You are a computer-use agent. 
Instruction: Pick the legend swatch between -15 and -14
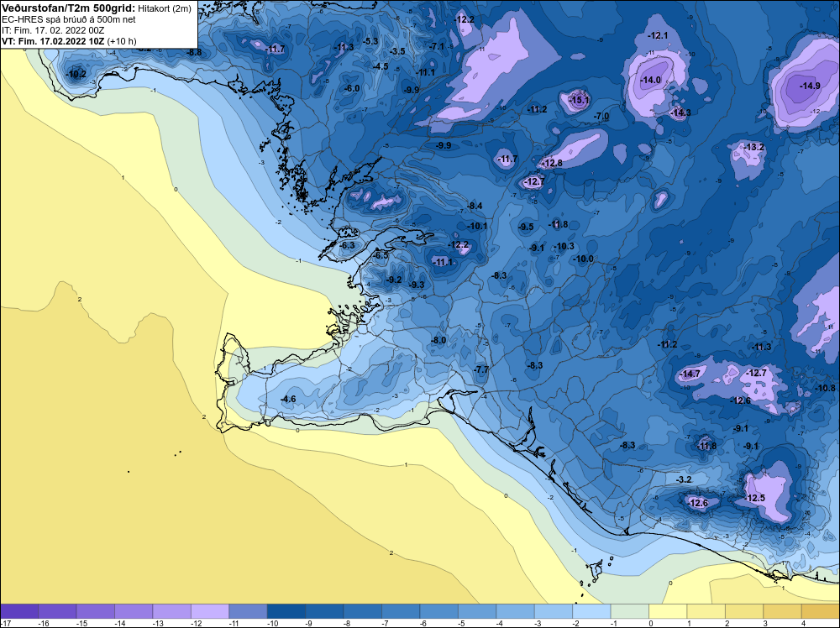[96, 611]
